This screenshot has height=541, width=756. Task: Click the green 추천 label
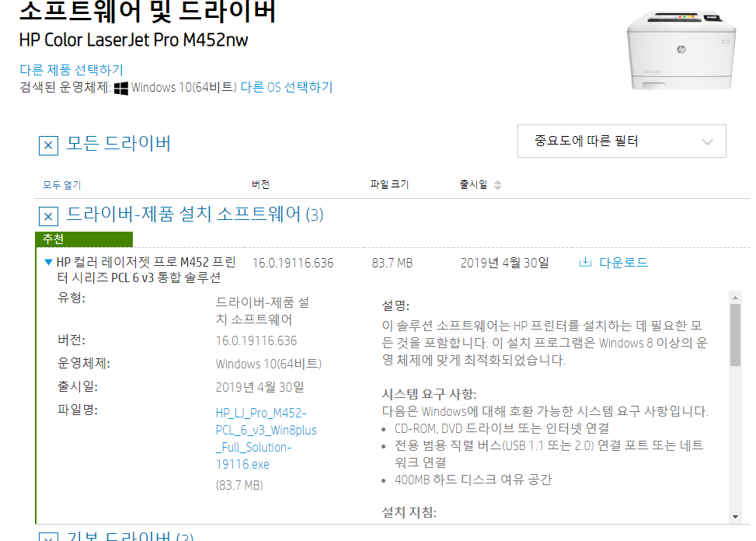click(x=84, y=239)
